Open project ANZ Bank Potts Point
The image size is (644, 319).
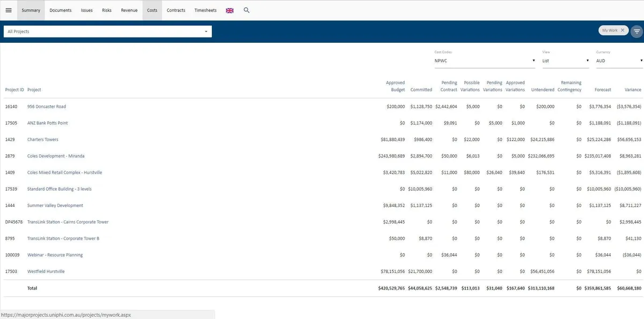(x=48, y=123)
